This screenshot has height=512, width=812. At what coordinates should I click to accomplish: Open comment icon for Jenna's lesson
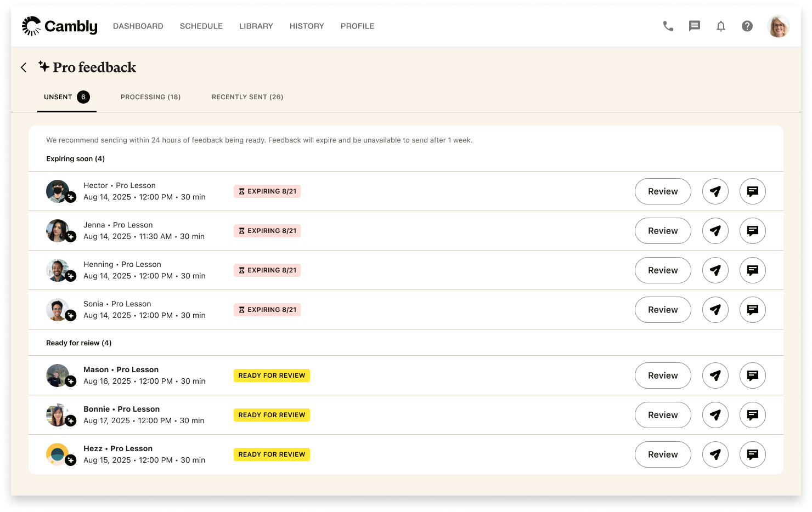pyautogui.click(x=753, y=231)
